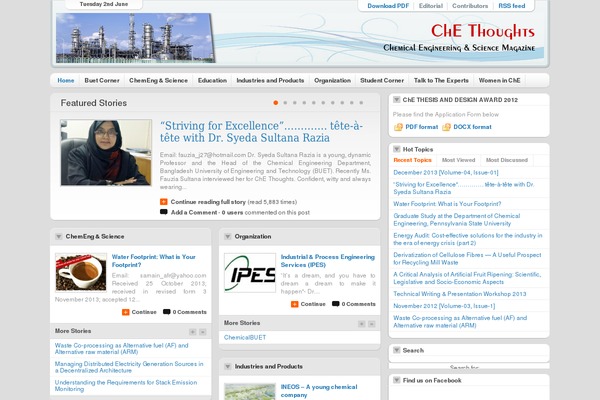Open the Education menu item
Screen dimensions: 600x400
[212, 80]
